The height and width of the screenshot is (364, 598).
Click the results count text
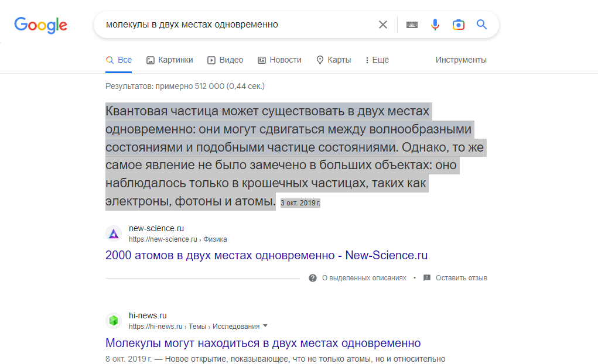[x=185, y=86]
